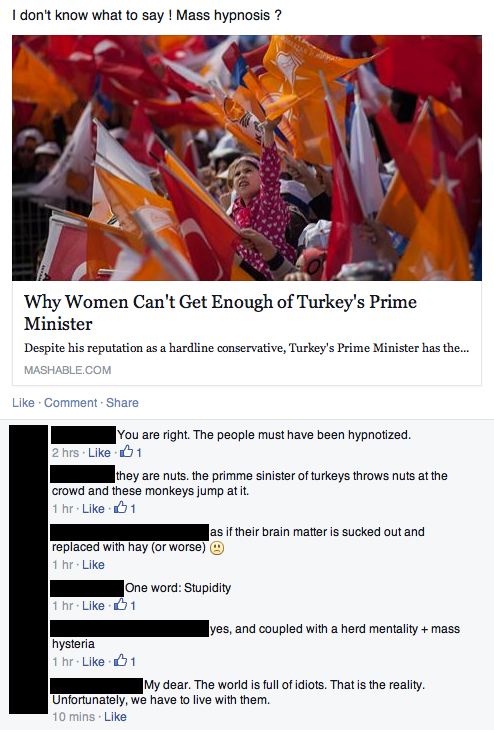The image size is (494, 730).
Task: Click the thumbs-up icon on the hypnotized comment
Action: click(x=127, y=452)
